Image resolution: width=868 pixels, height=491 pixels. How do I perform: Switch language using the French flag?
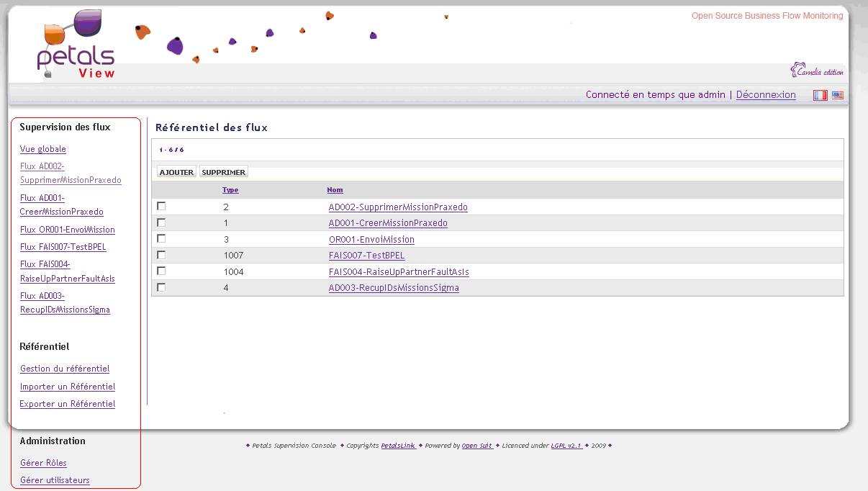(x=820, y=95)
